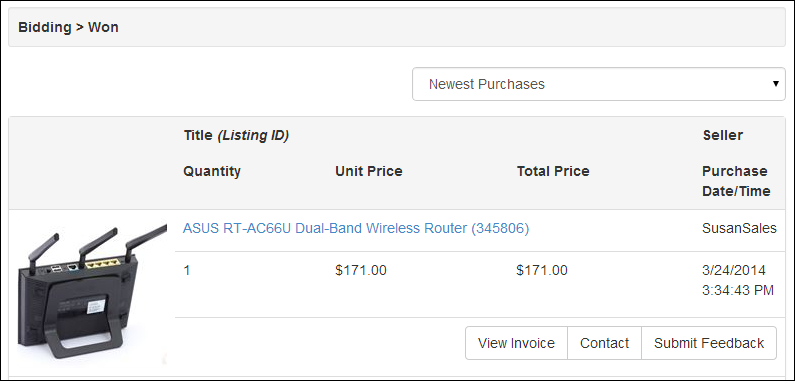
Task: Click the Title (Listing ID) column header
Action: (x=236, y=136)
